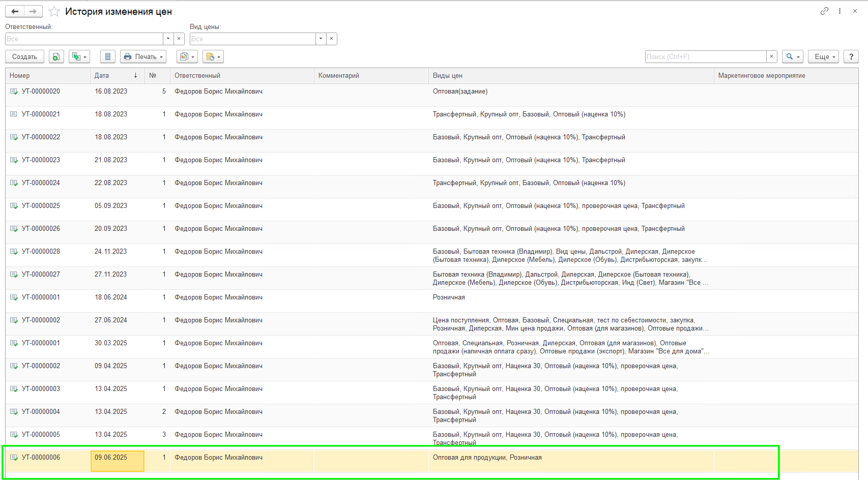Open the Еще menu
This screenshot has width=868, height=480.
click(823, 56)
